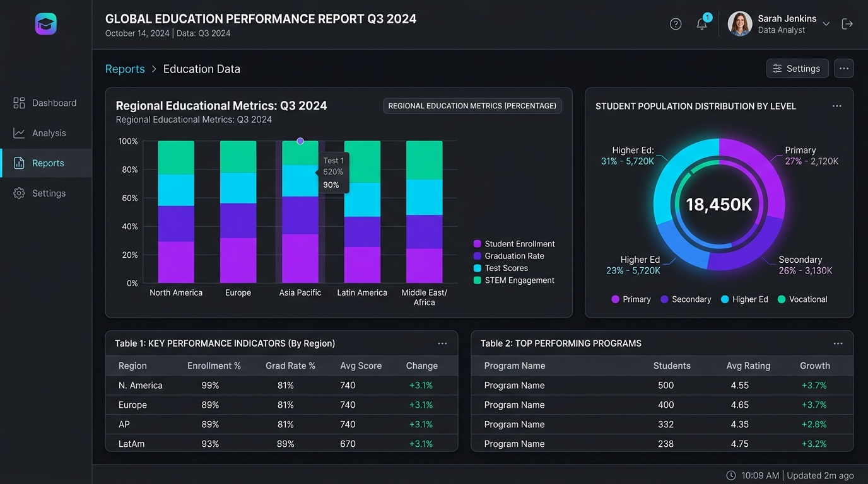Click the Dashboard grid icon in sidebar

pos(19,103)
